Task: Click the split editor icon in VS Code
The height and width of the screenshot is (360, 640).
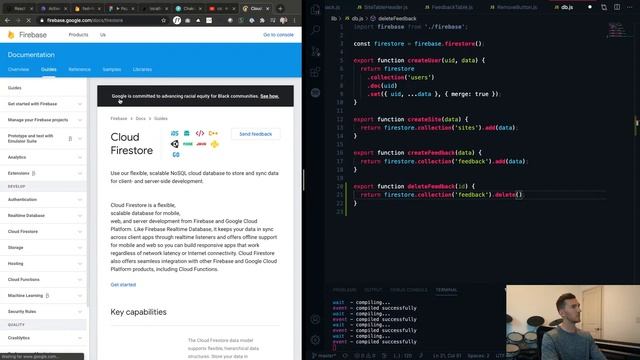Action: (x=617, y=7)
